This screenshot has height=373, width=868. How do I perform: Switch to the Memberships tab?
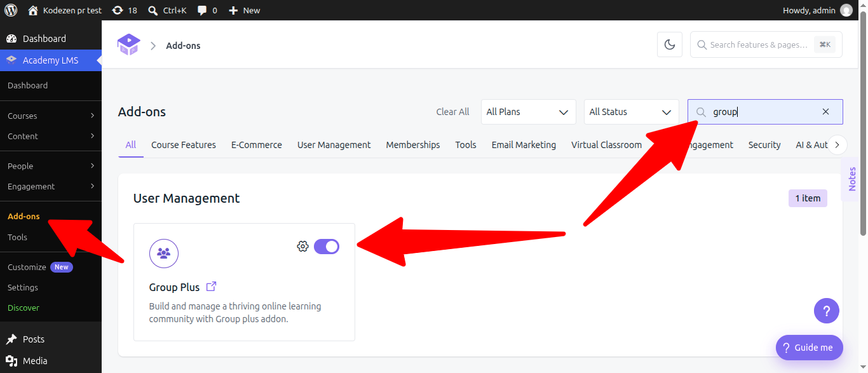pyautogui.click(x=413, y=145)
